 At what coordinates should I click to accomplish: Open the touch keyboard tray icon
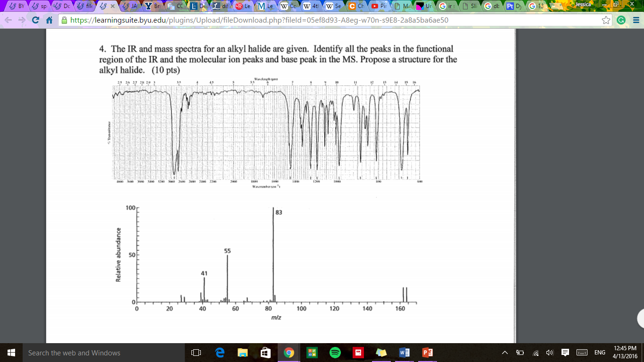pyautogui.click(x=582, y=353)
